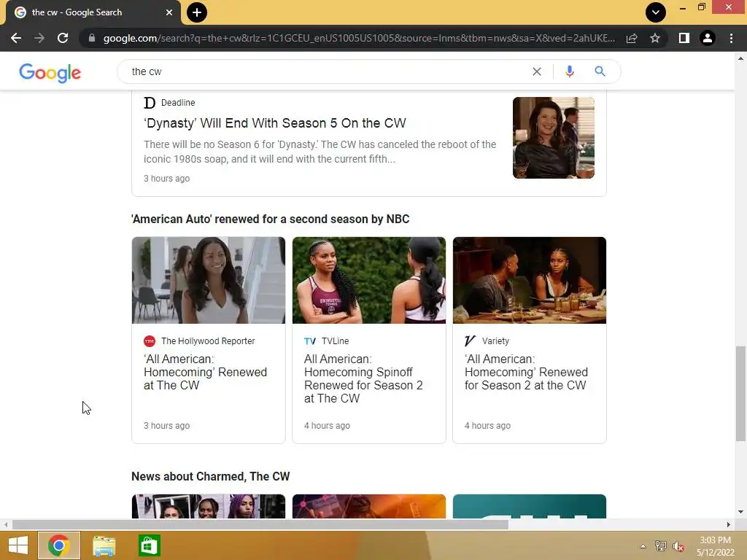Go to Google home via logo

(x=50, y=72)
